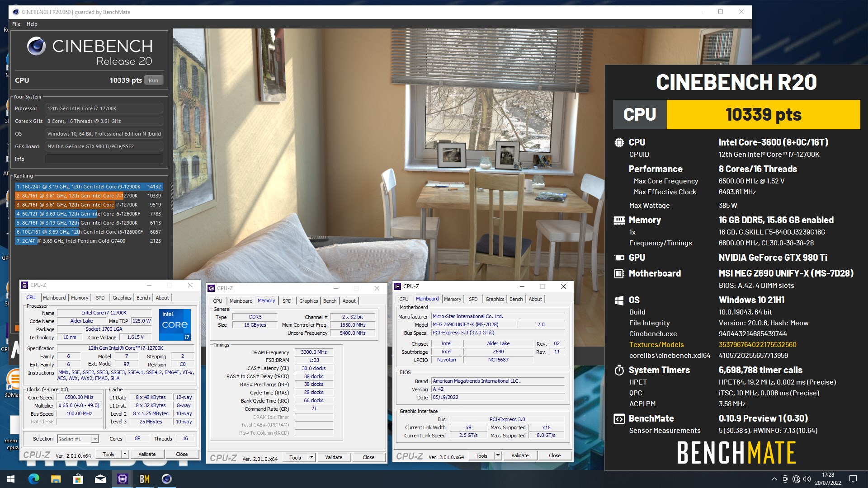Click the CPU-Z title icon of middle window
Viewport: 868px width, 488px height.
(x=211, y=288)
